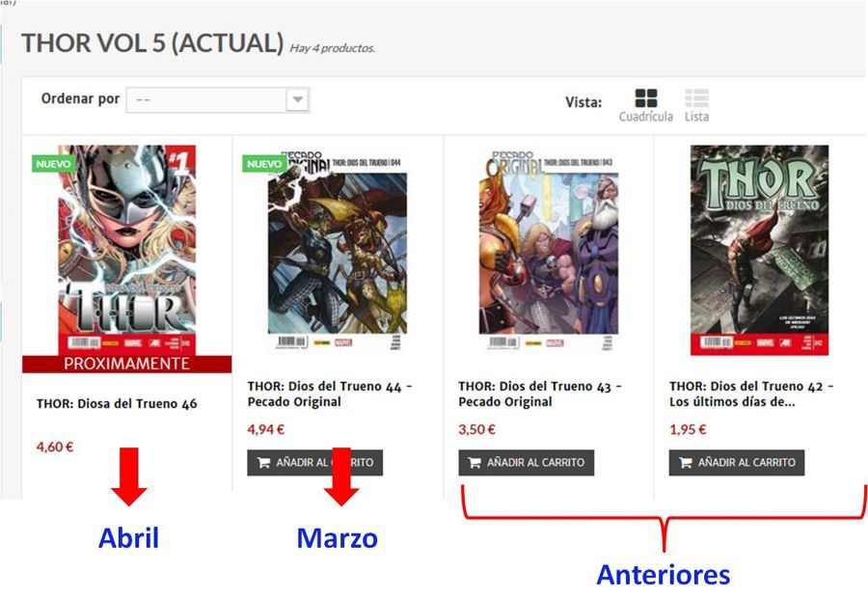The height and width of the screenshot is (598, 868).
Task: Add Thor 43 Pecado Original to cart
Action: tap(526, 462)
